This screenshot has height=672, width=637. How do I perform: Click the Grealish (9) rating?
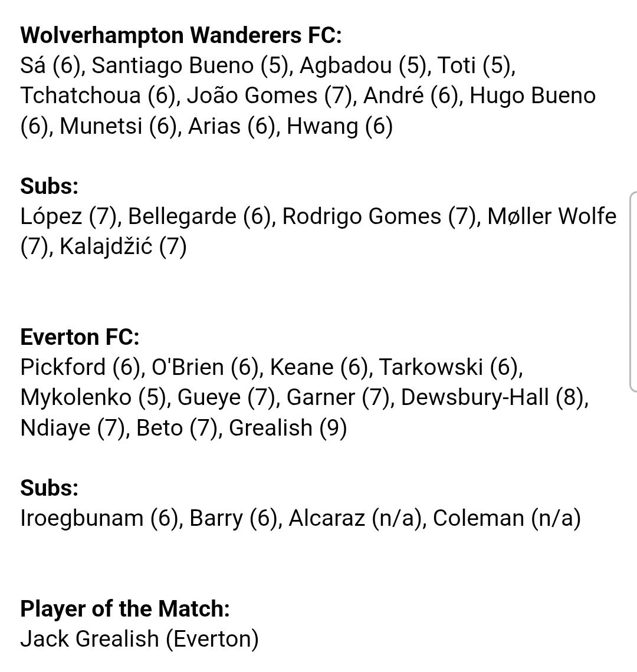coord(288,428)
